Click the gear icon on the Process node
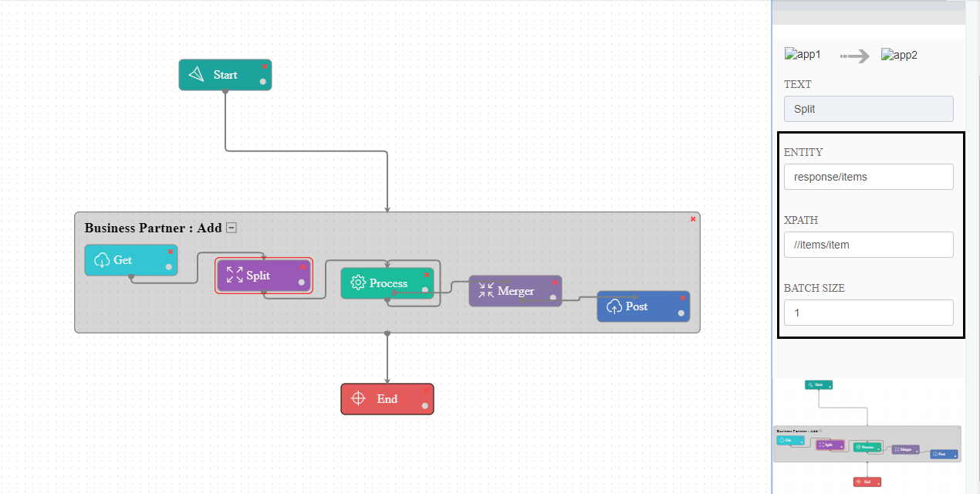Screen dimensions: 980x494 tap(360, 283)
